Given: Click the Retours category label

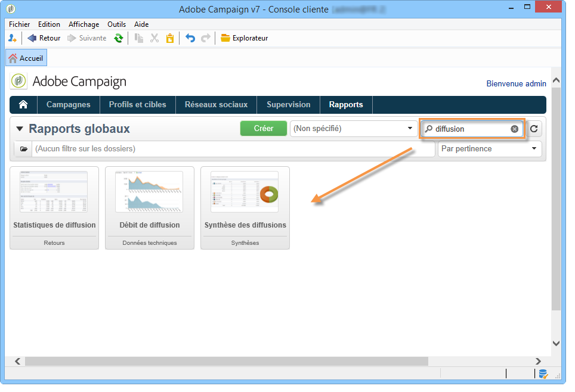Looking at the screenshot, I should pyautogui.click(x=54, y=243).
